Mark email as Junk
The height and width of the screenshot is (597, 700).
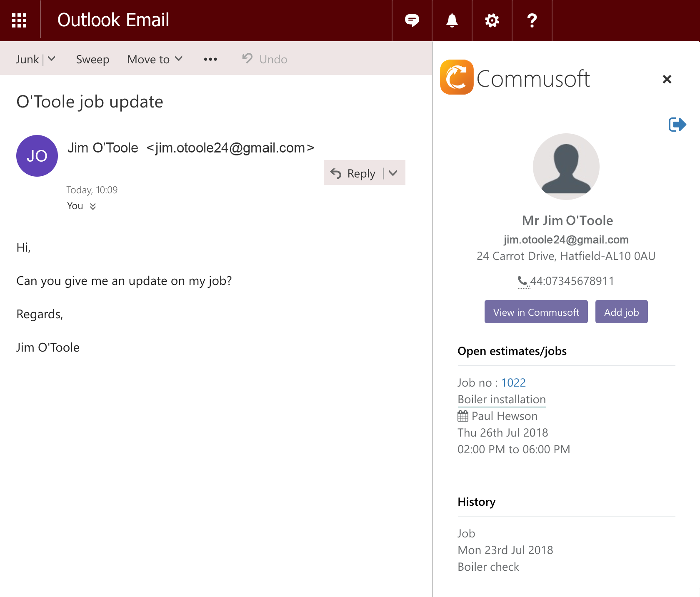(27, 59)
